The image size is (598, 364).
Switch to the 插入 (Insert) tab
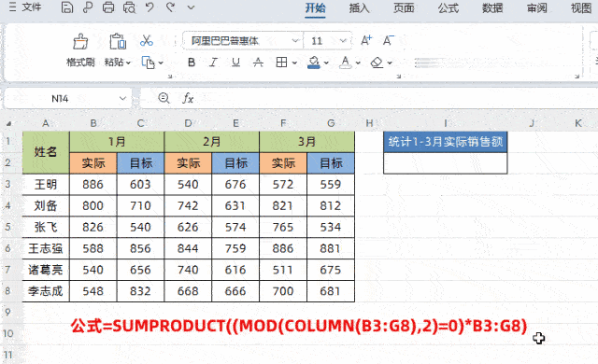(x=359, y=7)
